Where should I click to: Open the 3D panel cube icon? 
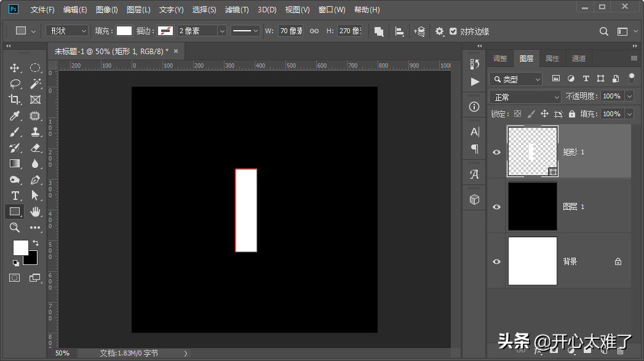(x=474, y=200)
